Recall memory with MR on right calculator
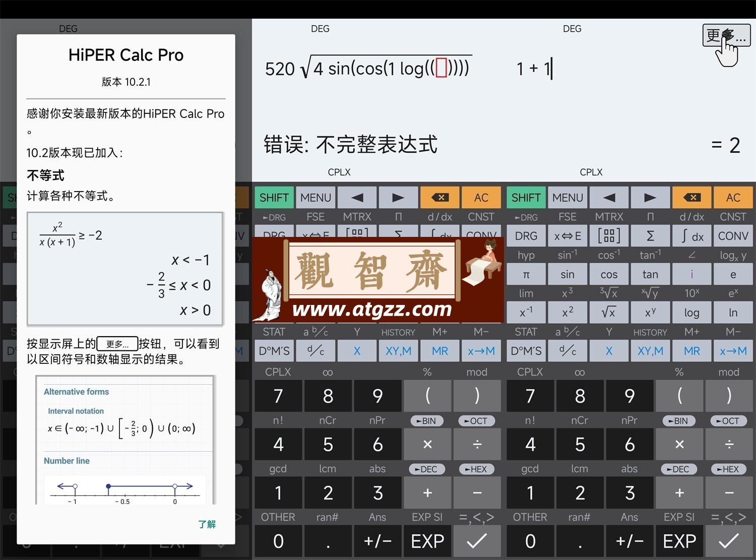 pyautogui.click(x=692, y=351)
